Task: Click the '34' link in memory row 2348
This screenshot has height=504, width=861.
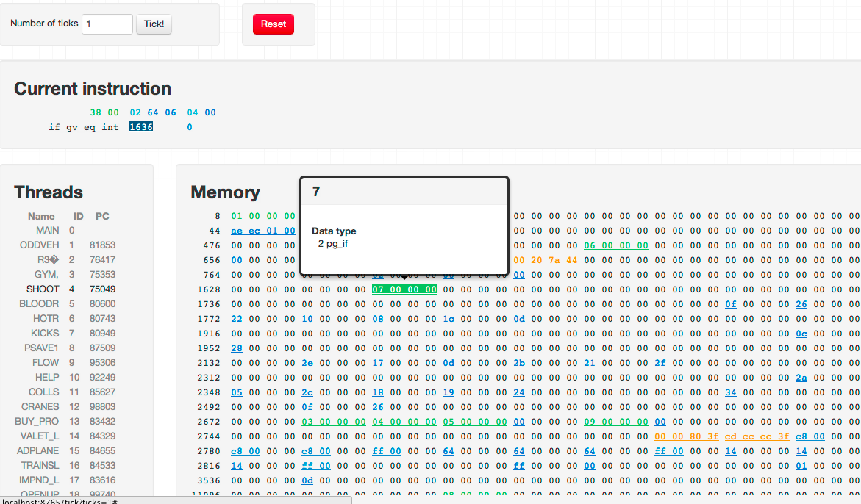Action: [x=731, y=392]
